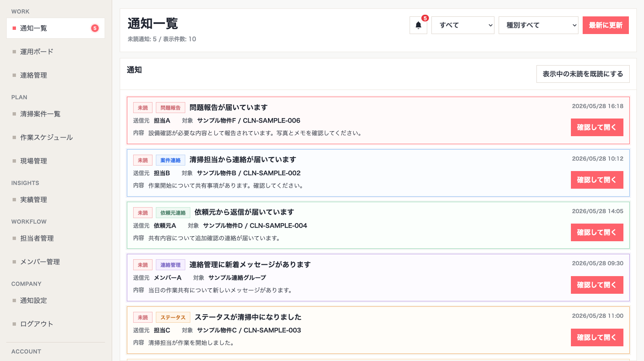
Task: Click the 問題報告 category tag
Action: [x=171, y=108]
